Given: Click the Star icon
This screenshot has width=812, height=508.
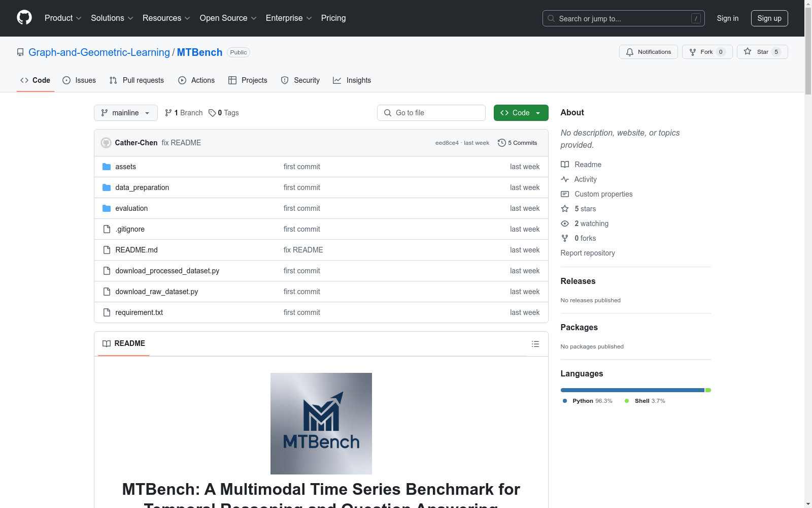Looking at the screenshot, I should click(748, 51).
